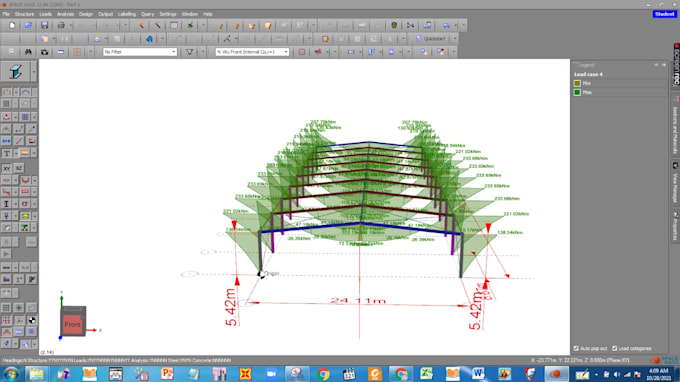Expand the arrow right of the filter funnel

[x=203, y=52]
